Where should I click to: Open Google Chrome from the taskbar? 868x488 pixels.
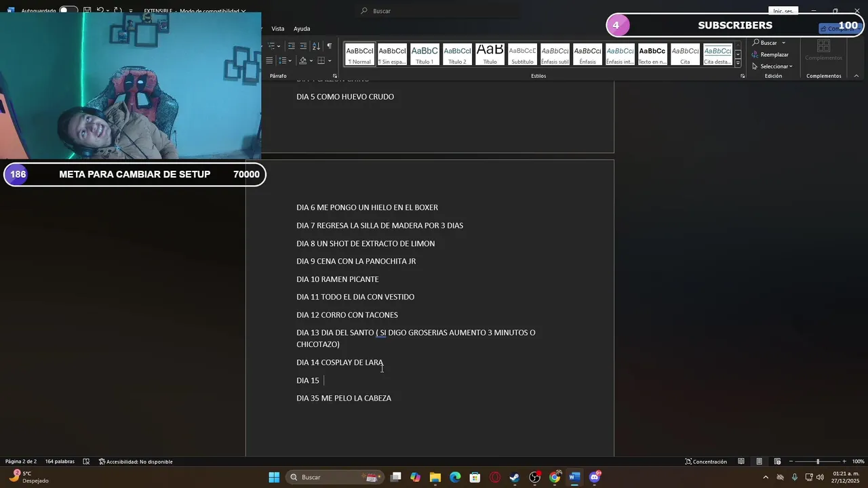pos(555,477)
